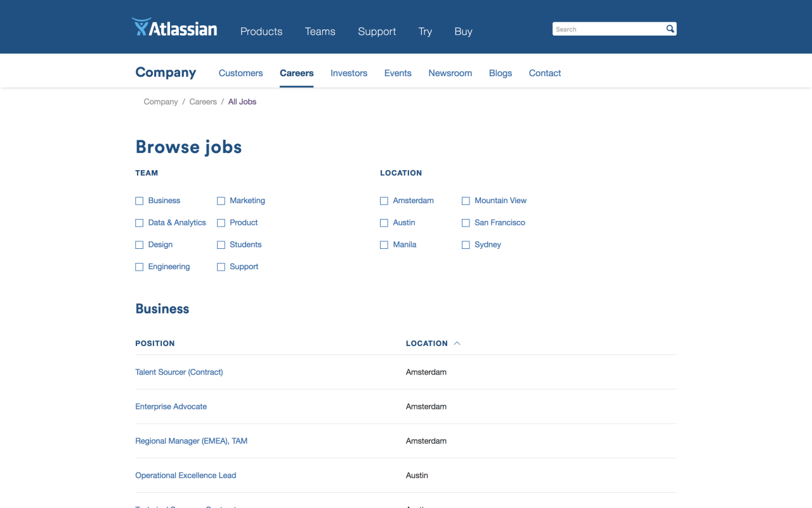The height and width of the screenshot is (508, 812).
Task: Open the Talent Sourcer (Contract) job
Action: (x=179, y=372)
